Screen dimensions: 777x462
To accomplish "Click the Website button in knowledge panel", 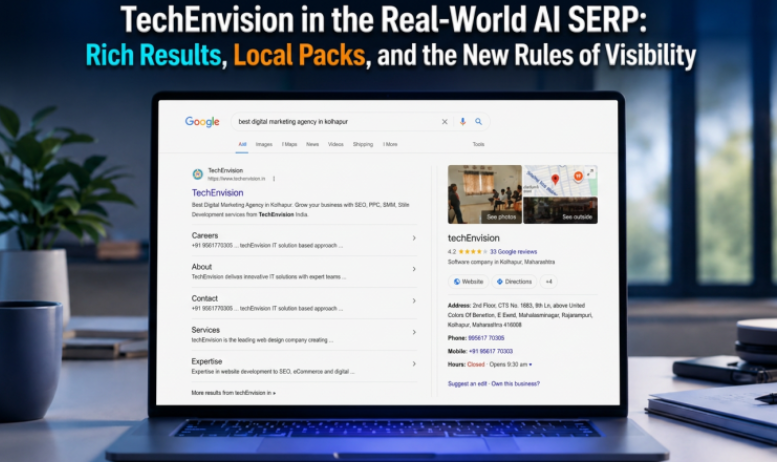I will [468, 282].
